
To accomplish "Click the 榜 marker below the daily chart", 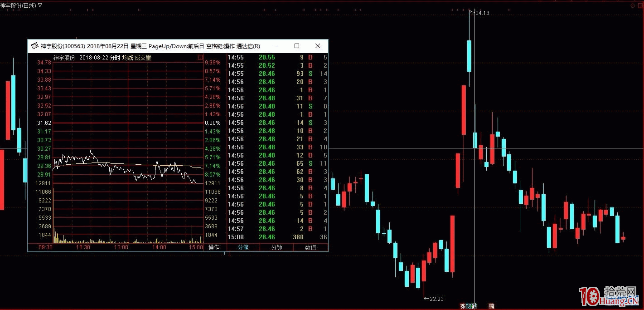I will pos(491,306).
